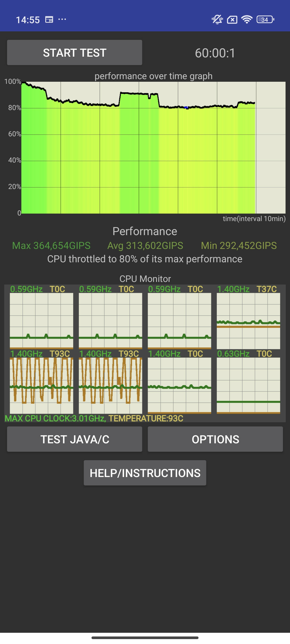Tap the 0.63GHz core graph
290x644 pixels.
[248, 385]
